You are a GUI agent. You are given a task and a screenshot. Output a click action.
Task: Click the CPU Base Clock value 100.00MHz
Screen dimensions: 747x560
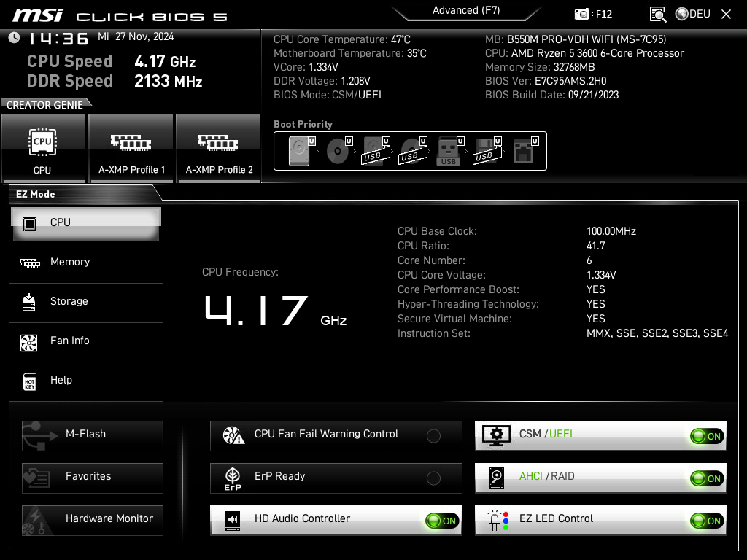click(611, 231)
